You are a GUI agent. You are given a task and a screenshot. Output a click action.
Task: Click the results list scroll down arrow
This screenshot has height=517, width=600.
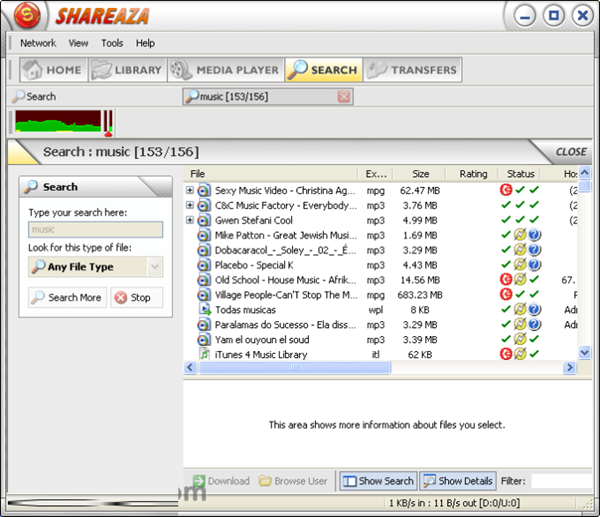point(584,352)
